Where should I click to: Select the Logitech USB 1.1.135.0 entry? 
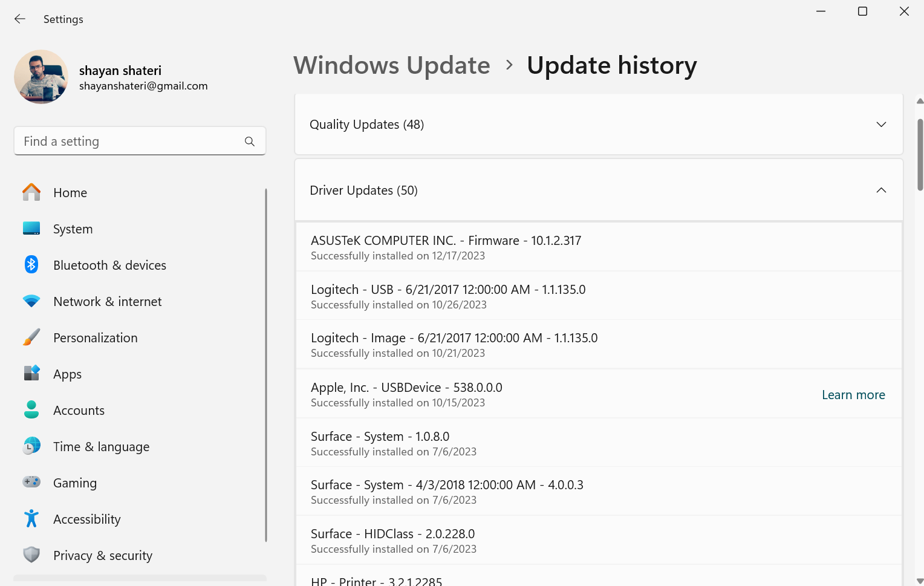599,296
